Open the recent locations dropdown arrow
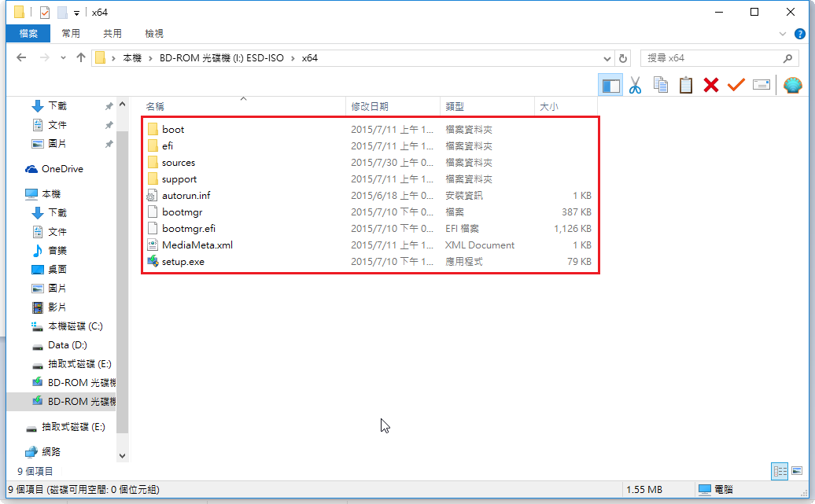This screenshot has height=504, width=815. click(64, 58)
